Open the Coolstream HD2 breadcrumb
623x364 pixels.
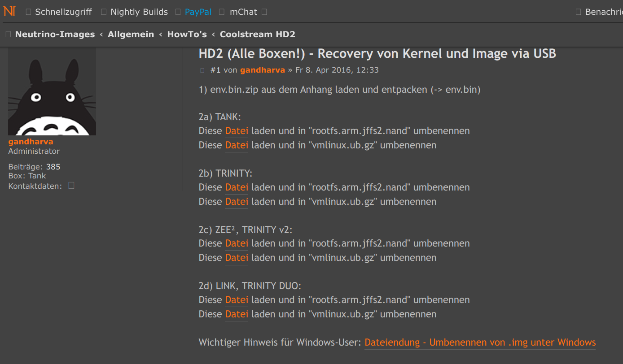[x=257, y=35]
